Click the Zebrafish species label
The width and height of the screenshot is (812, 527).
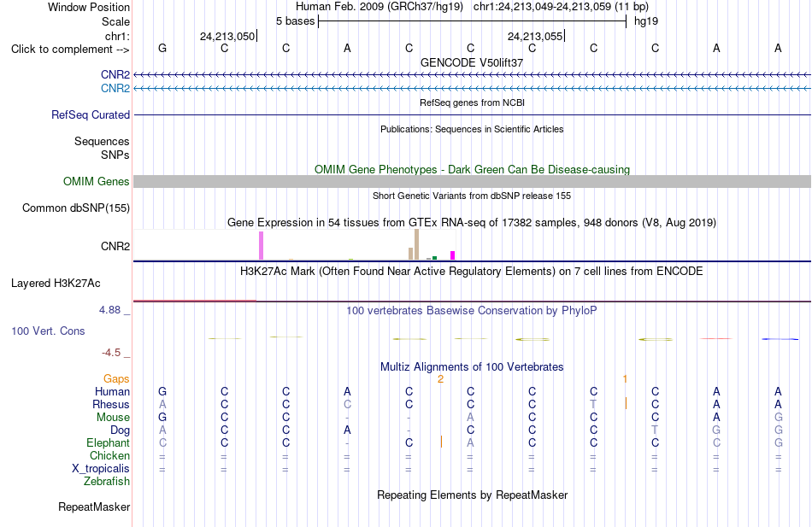click(107, 481)
